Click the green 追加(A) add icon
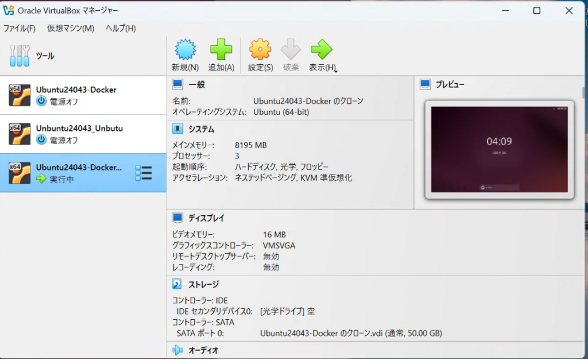 click(x=221, y=50)
